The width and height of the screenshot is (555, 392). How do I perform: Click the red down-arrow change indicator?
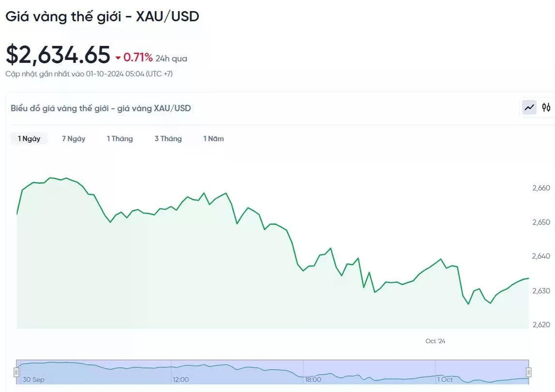[x=118, y=58]
